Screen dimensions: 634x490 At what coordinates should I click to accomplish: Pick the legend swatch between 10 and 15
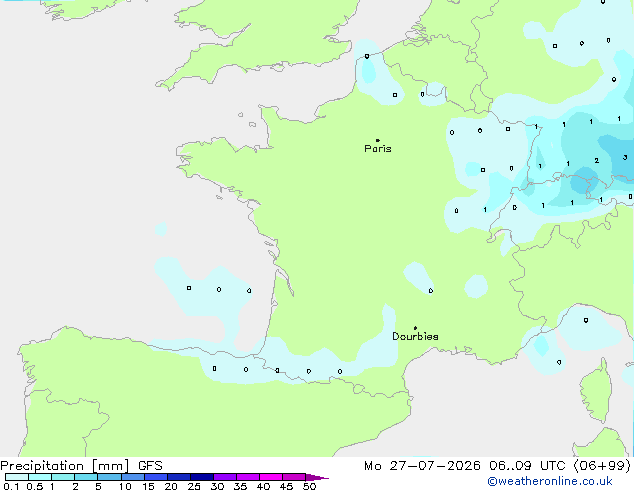pyautogui.click(x=132, y=477)
